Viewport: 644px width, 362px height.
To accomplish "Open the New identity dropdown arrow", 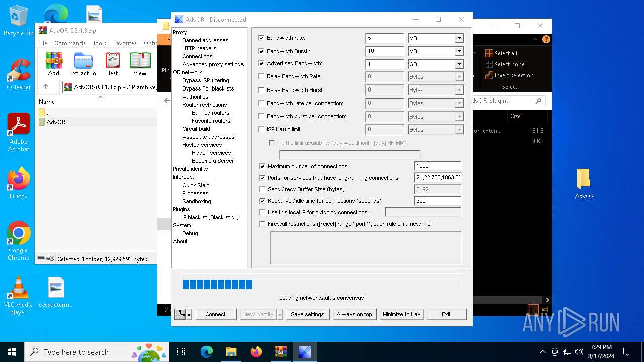I will 280,314.
